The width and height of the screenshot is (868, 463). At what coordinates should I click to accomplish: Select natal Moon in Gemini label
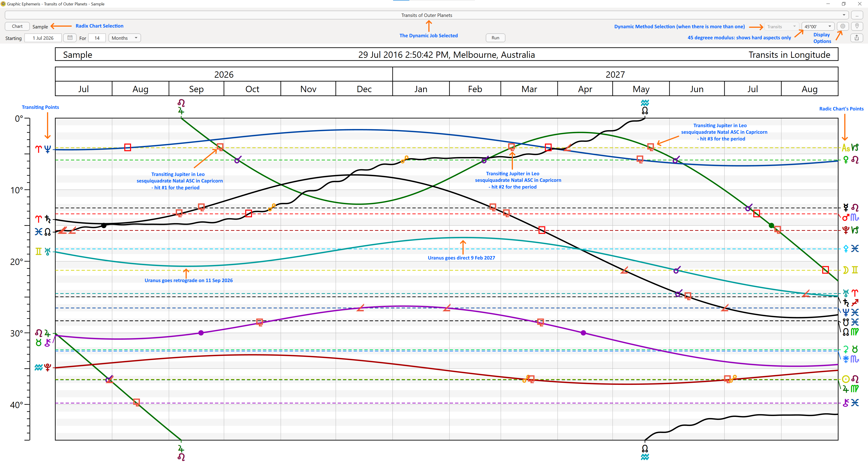tap(850, 270)
